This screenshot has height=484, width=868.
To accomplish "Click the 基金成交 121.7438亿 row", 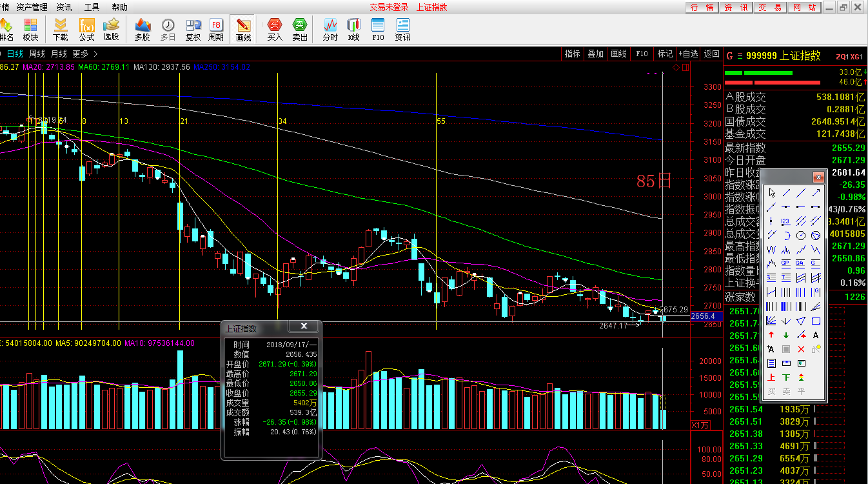I will [795, 134].
